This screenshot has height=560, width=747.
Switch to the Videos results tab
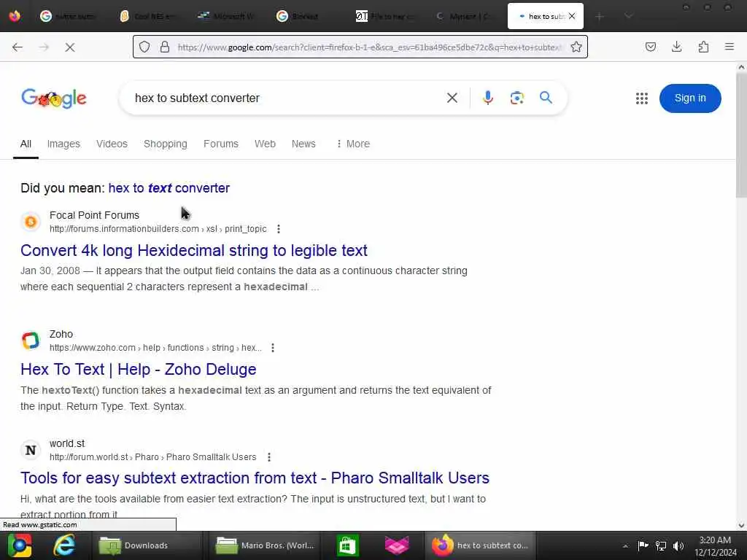(112, 144)
